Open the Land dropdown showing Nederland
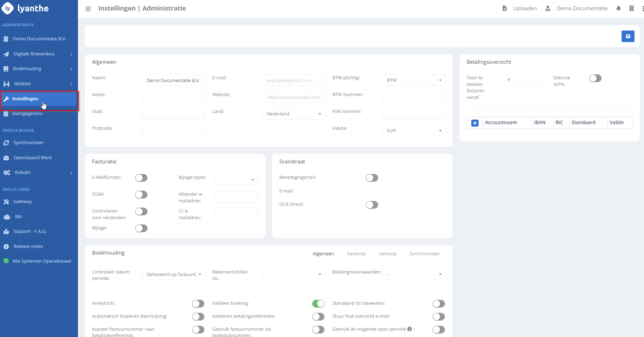 pos(293,114)
